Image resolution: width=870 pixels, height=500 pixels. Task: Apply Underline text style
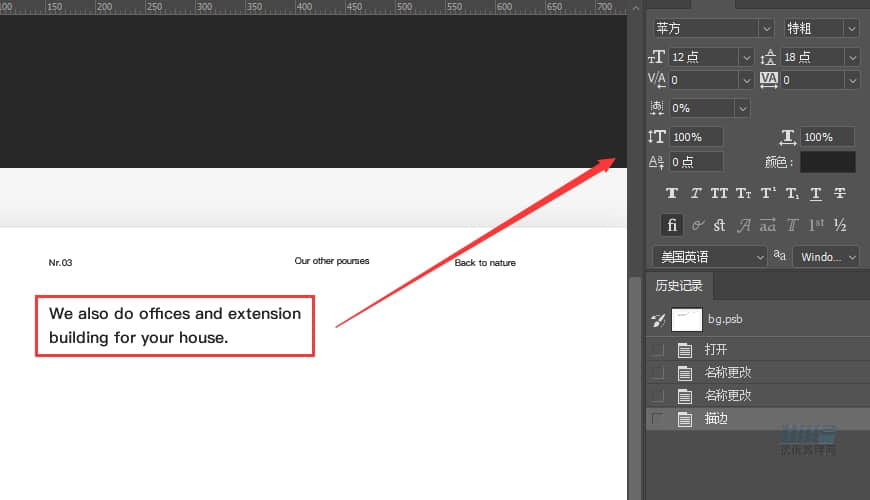[816, 193]
